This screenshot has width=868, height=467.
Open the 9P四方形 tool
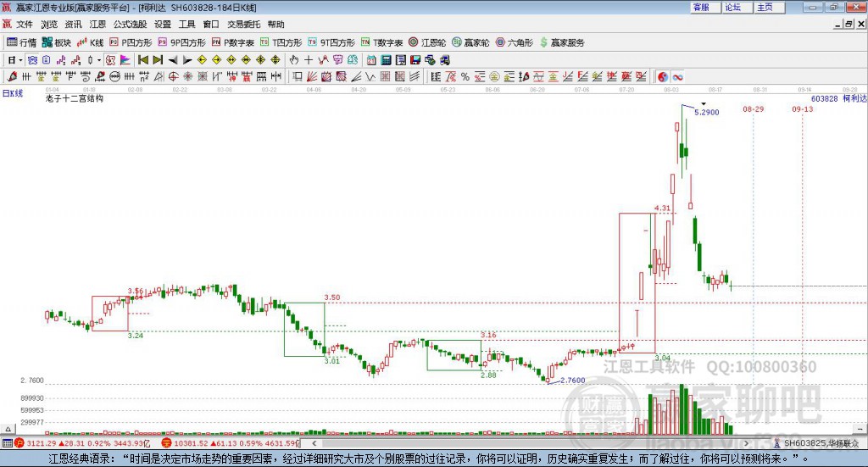click(x=181, y=42)
